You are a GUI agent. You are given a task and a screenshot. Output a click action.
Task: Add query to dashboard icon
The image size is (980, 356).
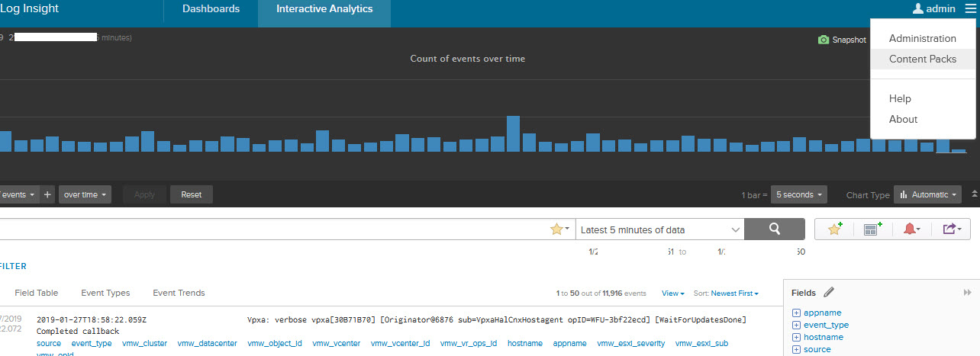coord(872,229)
